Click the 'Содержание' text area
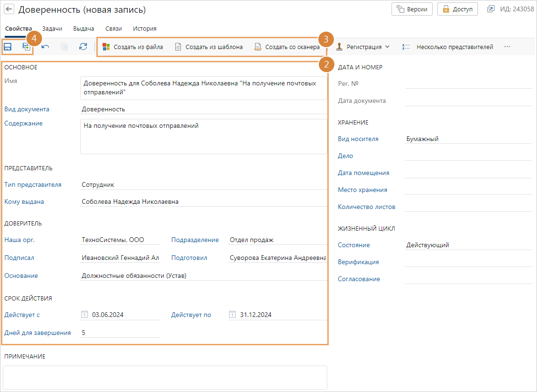The height and width of the screenshot is (392, 537). tap(203, 136)
